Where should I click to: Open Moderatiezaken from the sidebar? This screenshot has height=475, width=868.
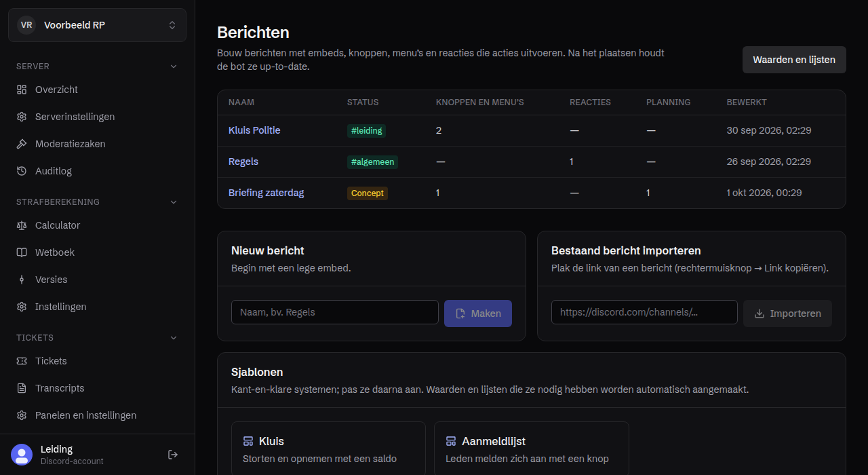pyautogui.click(x=97, y=144)
